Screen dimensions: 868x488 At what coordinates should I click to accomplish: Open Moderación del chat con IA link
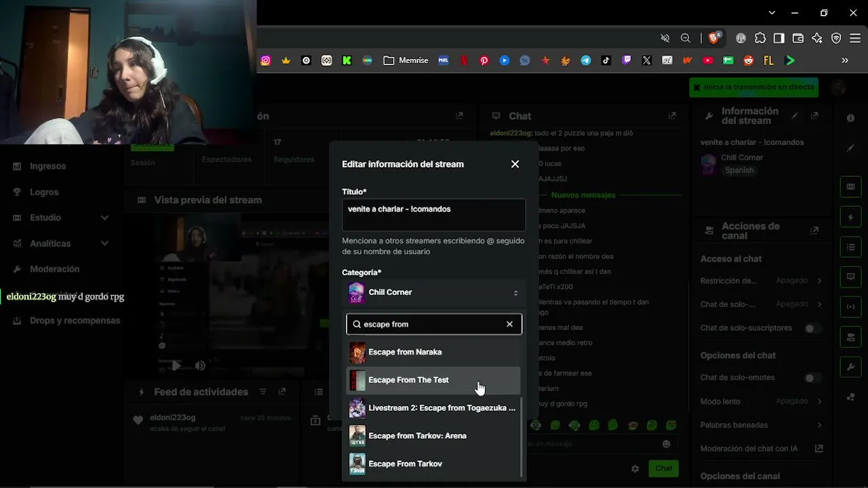[761, 449]
